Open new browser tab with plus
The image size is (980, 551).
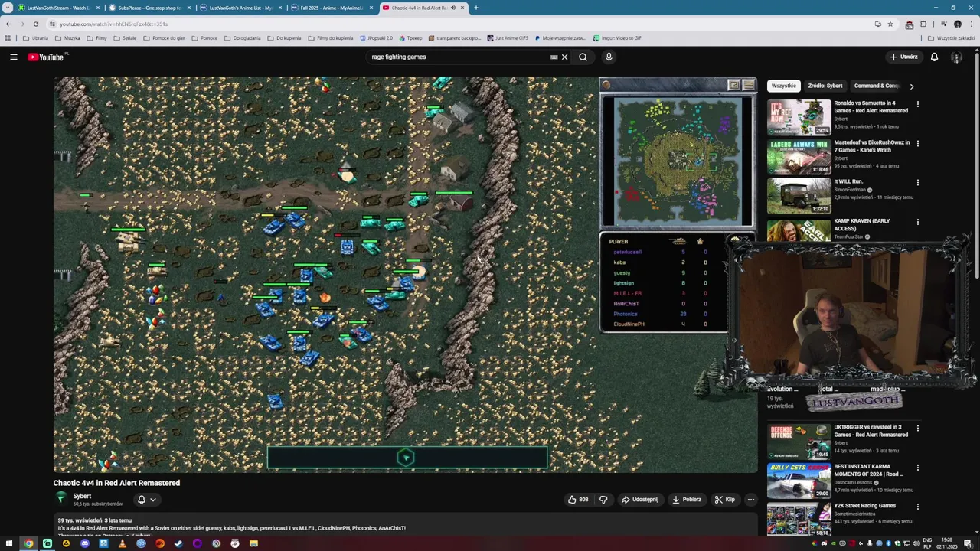pos(475,8)
